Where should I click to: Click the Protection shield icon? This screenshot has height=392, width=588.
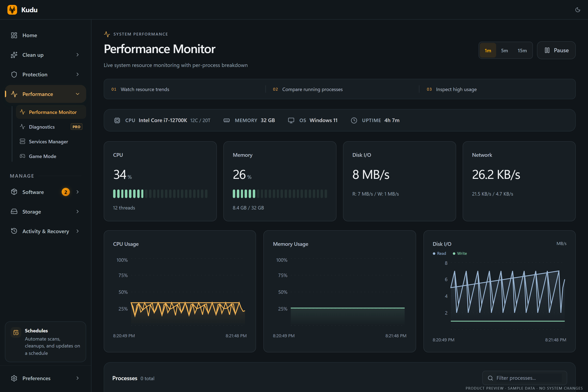click(14, 75)
